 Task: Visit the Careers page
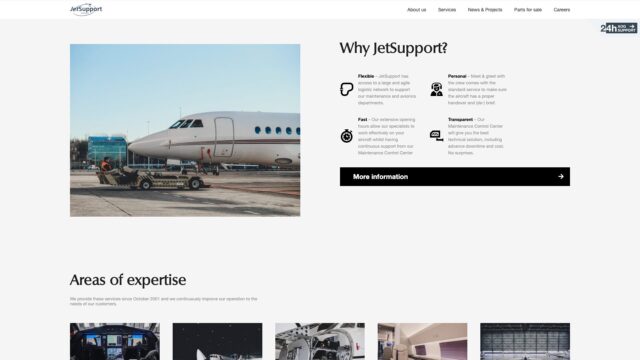point(562,10)
